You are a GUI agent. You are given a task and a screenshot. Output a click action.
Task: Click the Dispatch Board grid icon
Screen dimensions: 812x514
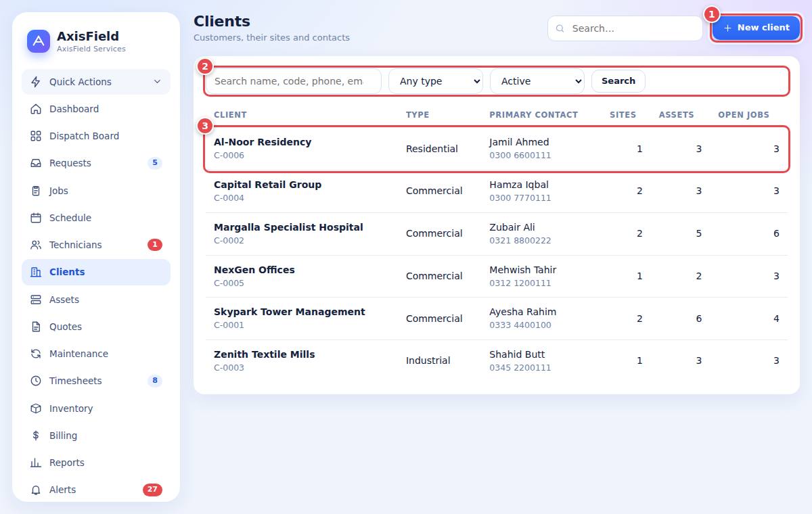(36, 136)
